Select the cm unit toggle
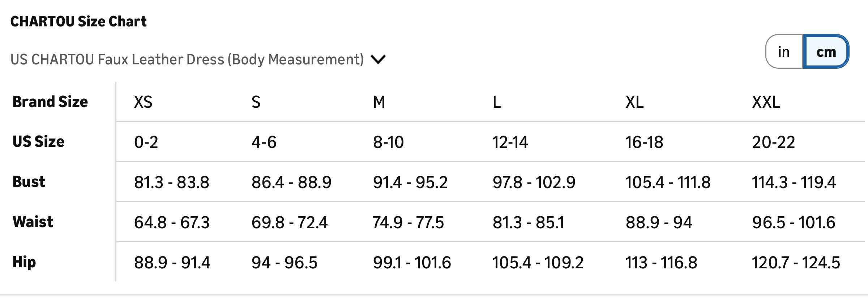Image resolution: width=868 pixels, height=298 pixels. (826, 52)
